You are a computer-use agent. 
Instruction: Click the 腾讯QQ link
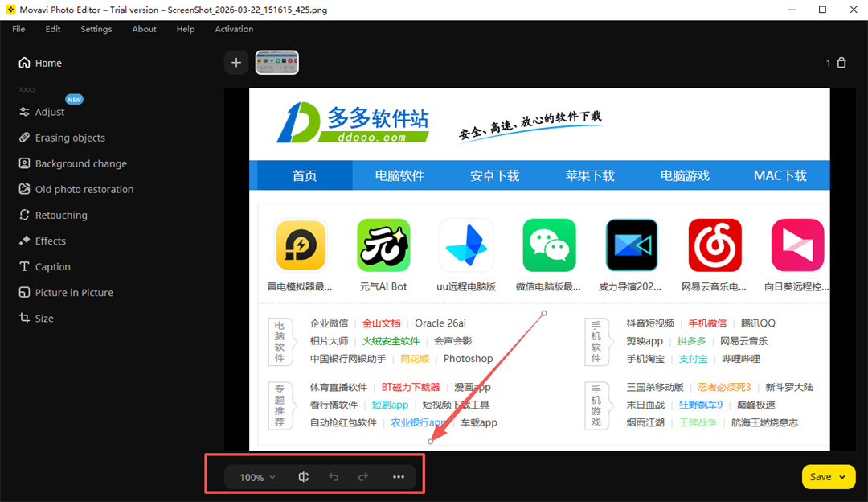coord(758,323)
